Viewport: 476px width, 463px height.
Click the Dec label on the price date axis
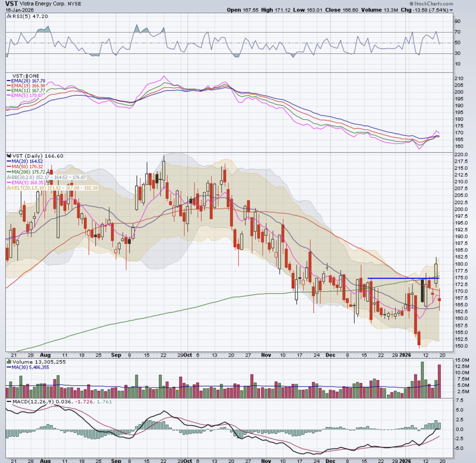click(x=330, y=355)
